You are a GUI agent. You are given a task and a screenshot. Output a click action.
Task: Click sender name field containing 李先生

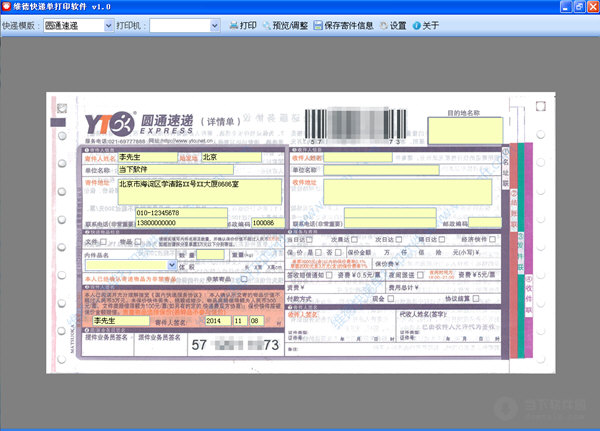click(148, 157)
